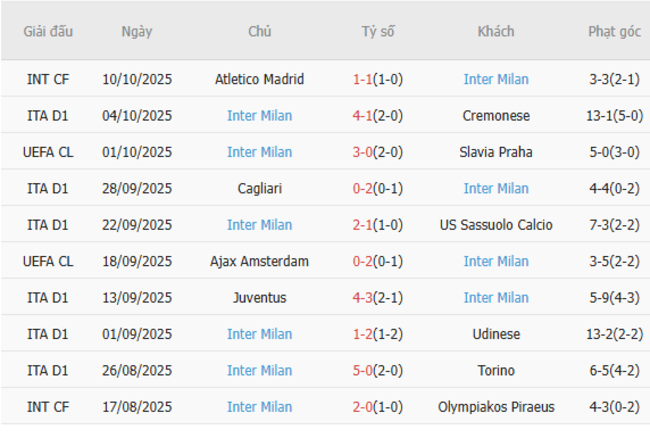
Task: Click the "Khách" column header
Action: click(x=496, y=32)
